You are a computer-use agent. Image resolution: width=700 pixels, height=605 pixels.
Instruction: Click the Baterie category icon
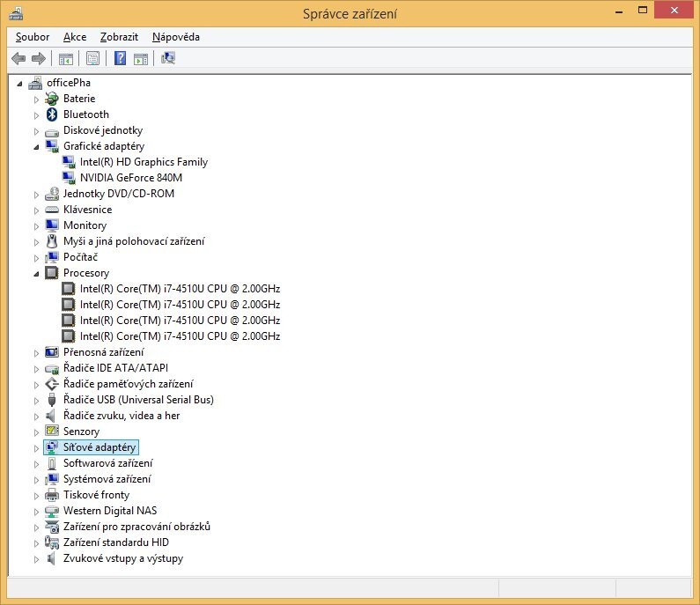[x=52, y=99]
